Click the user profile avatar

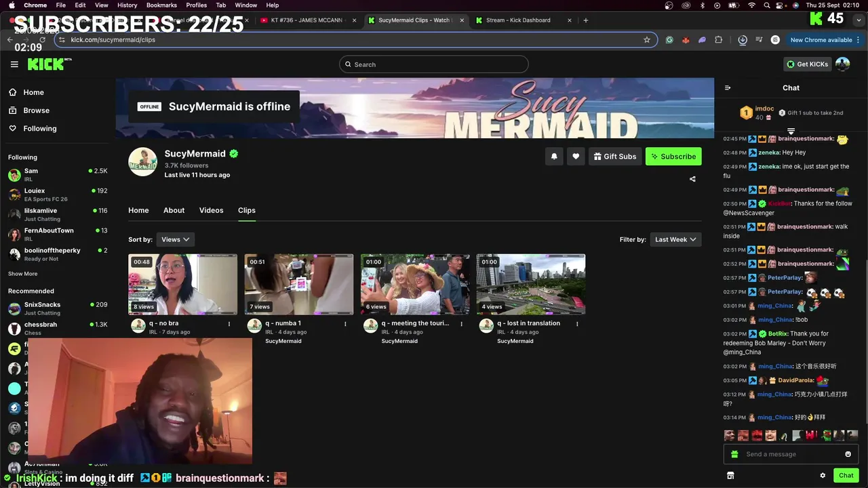(x=842, y=64)
